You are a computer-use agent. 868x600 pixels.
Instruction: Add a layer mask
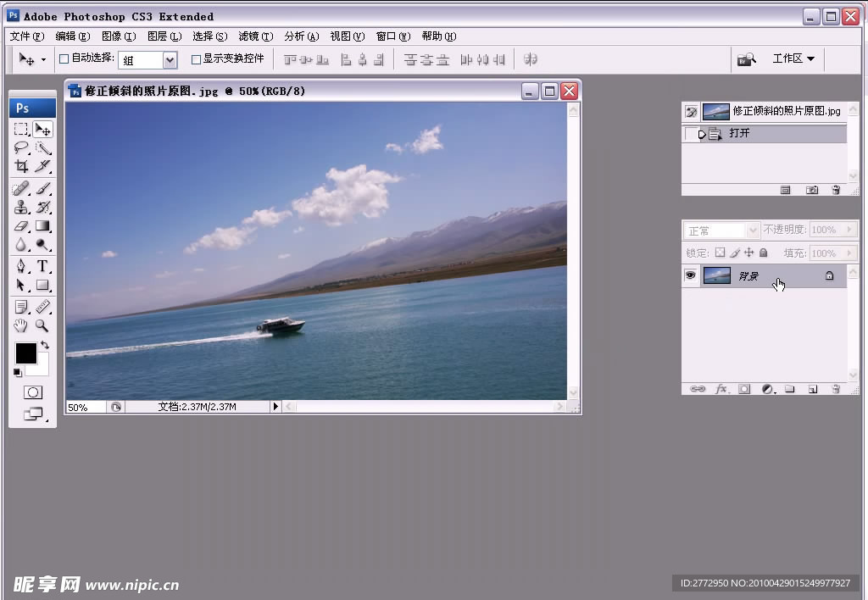point(744,389)
